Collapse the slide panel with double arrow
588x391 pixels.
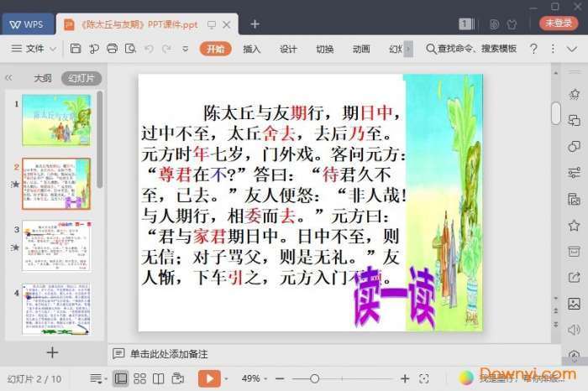pos(8,78)
